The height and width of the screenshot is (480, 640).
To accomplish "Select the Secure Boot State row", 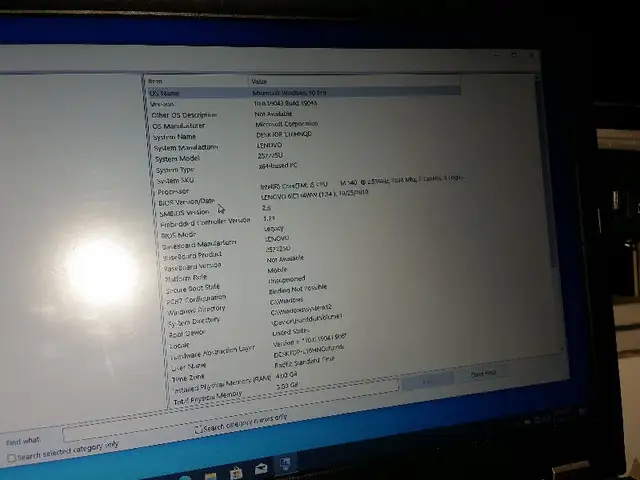I will point(193,289).
